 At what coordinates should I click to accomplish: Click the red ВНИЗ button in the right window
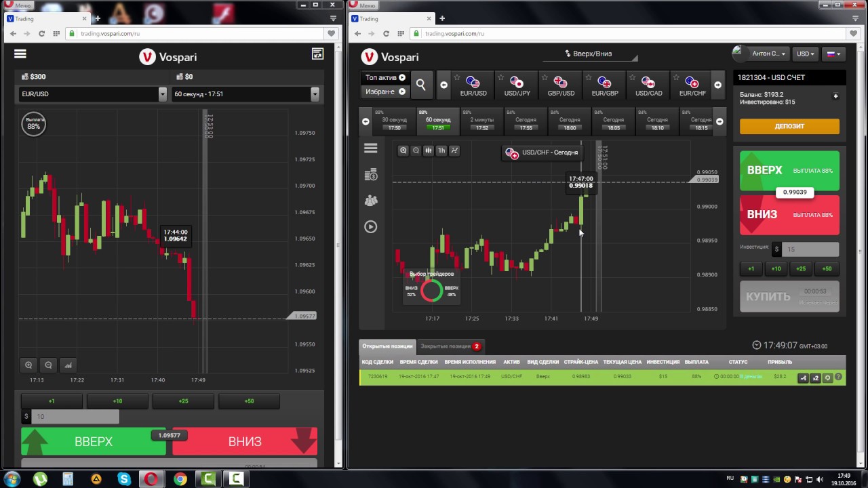click(789, 214)
